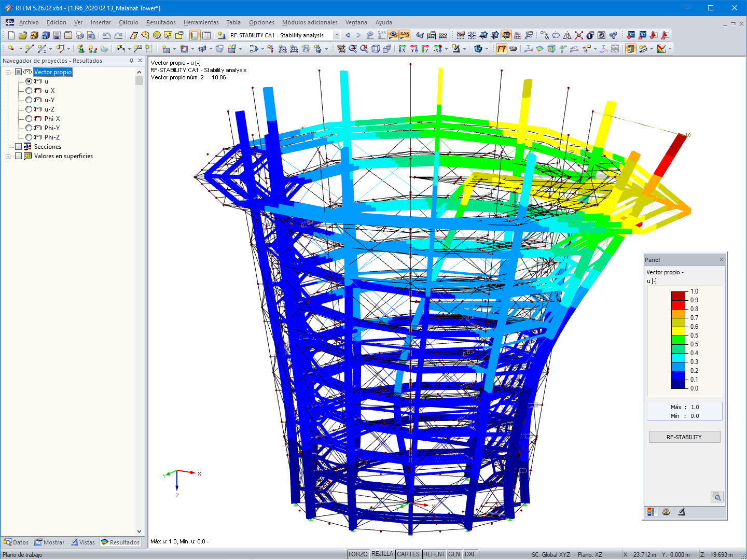Click the color scale options icon in Panel
Viewport: 747px width, 560px height.
tap(651, 512)
